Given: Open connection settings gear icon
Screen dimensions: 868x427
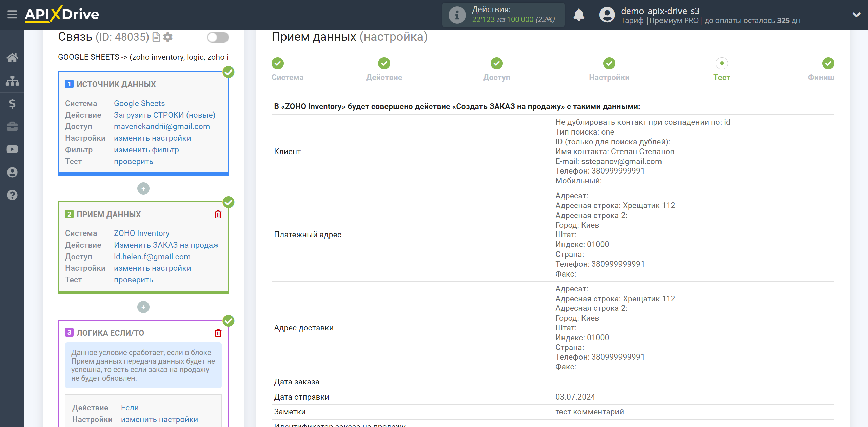Looking at the screenshot, I should tap(168, 37).
